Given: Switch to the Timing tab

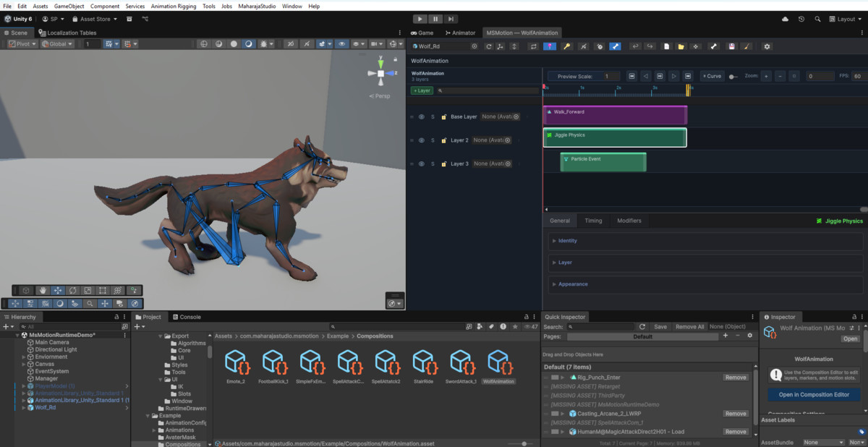Looking at the screenshot, I should point(593,221).
